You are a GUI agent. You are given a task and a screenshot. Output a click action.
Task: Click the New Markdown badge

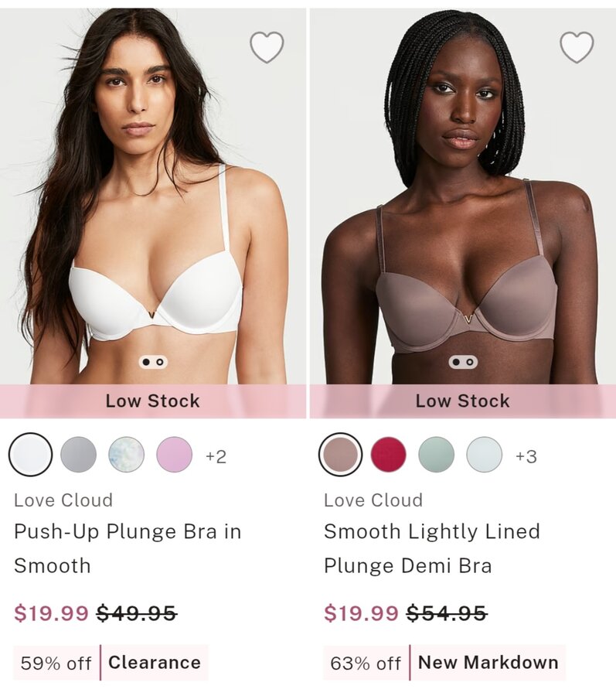pos(488,663)
